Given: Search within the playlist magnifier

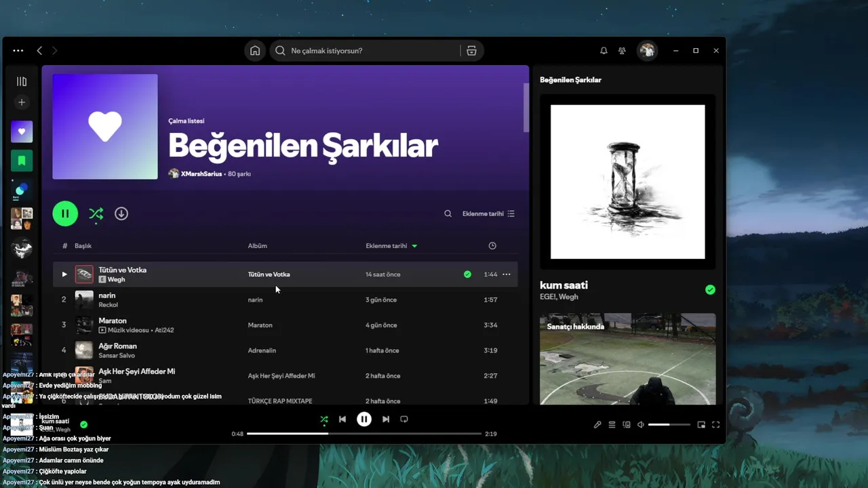Looking at the screenshot, I should pyautogui.click(x=448, y=213).
